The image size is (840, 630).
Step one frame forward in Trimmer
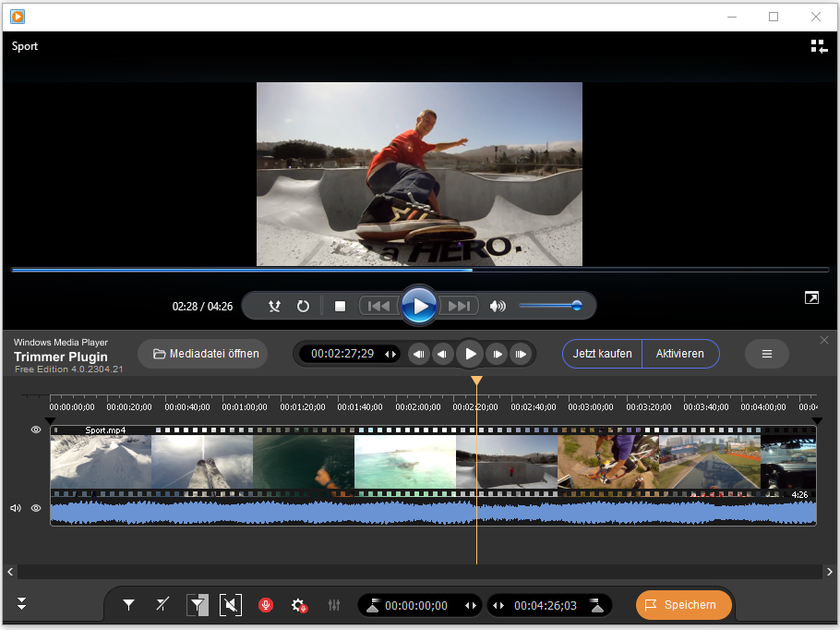pyautogui.click(x=498, y=354)
